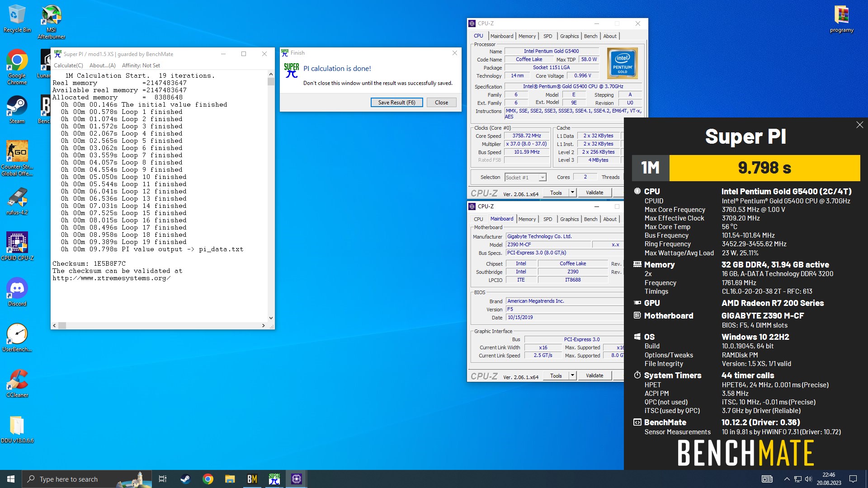This screenshot has height=488, width=868.
Task: Click the Core Speed value 3758.72 MHz
Action: pos(526,136)
